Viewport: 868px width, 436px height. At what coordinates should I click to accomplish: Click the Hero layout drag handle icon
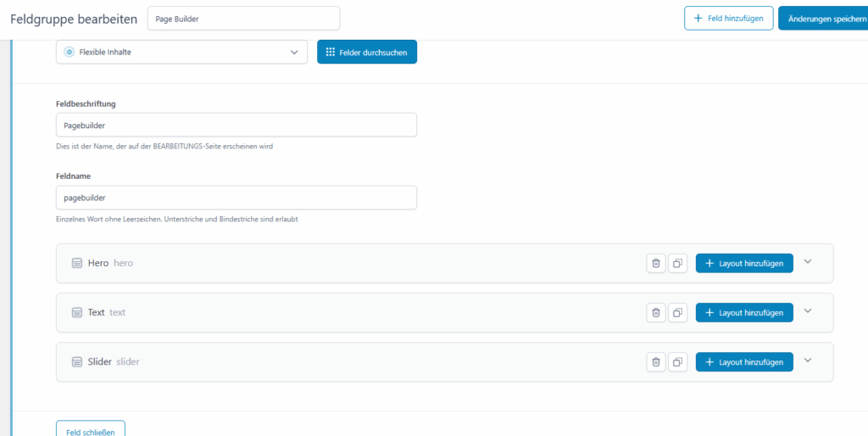click(77, 264)
